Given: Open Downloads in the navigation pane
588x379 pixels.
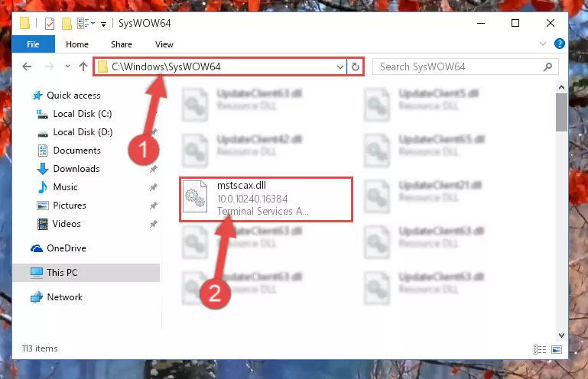Looking at the screenshot, I should point(76,169).
